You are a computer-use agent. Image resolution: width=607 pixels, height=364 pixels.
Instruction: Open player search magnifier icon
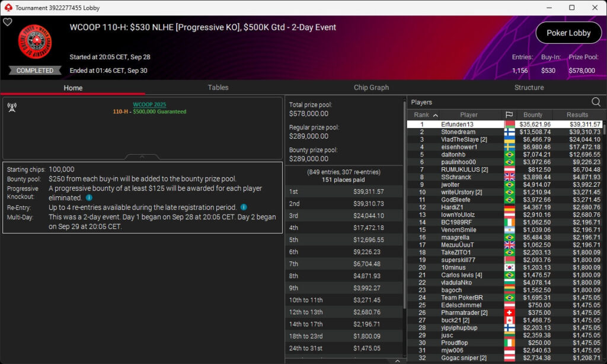click(x=596, y=102)
